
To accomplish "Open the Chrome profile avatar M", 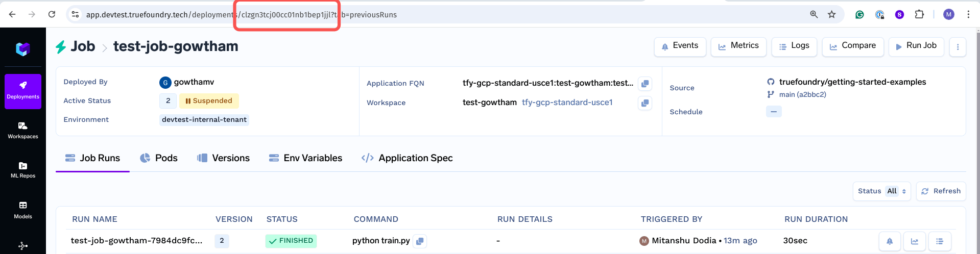I will click(x=948, y=14).
